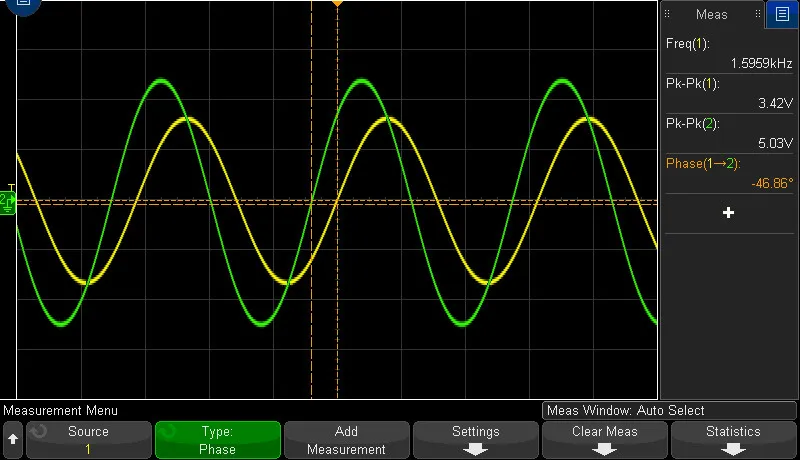Select the Phase(1→2) measurement label
Screen dimensions: 800x460
tap(703, 163)
